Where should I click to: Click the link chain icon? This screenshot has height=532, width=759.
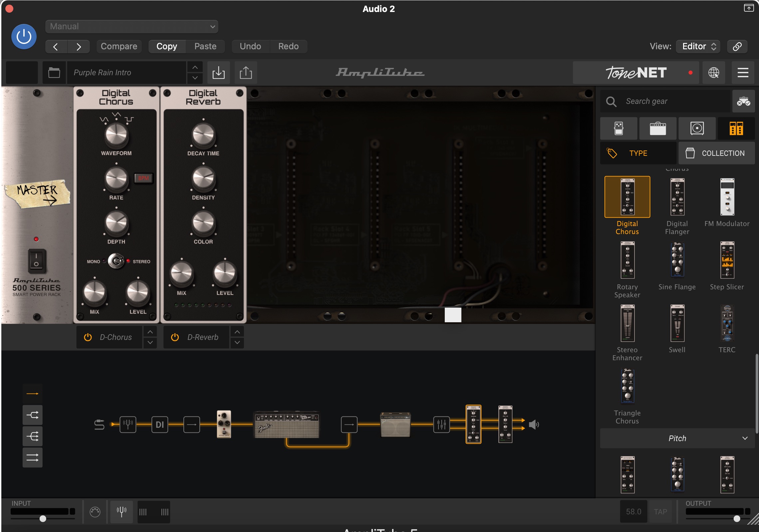click(x=737, y=47)
